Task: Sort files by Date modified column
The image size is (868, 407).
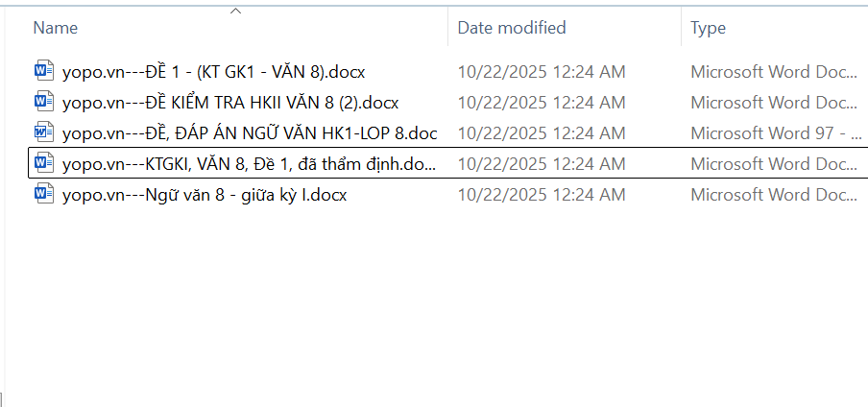Action: [x=512, y=28]
